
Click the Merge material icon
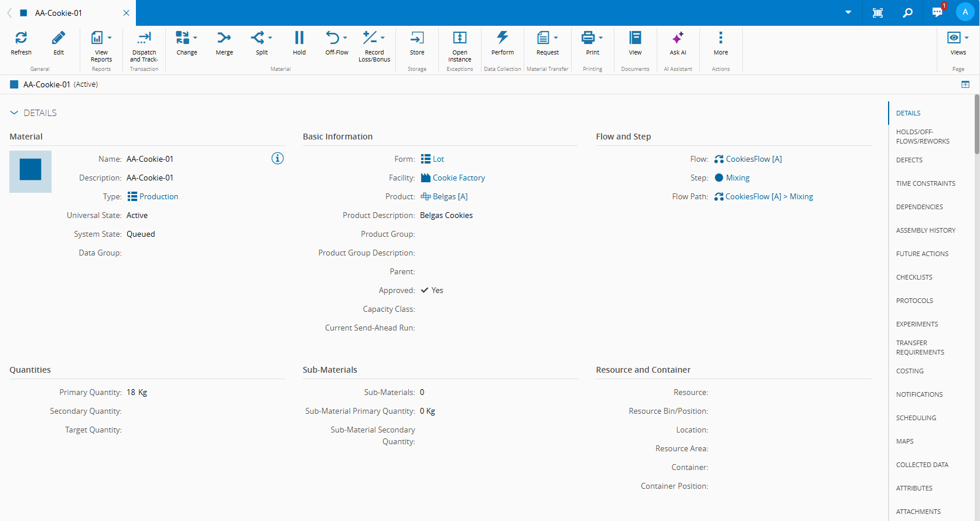224,38
